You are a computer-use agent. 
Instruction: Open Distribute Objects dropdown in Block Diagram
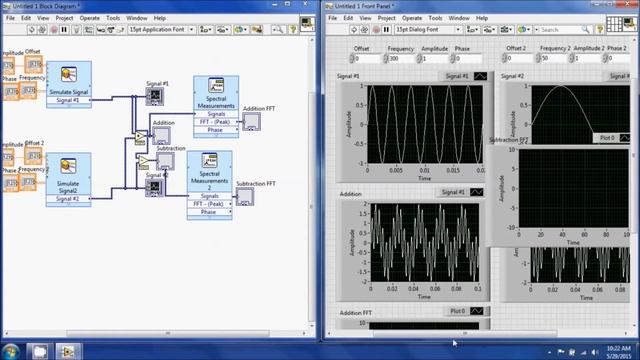(223, 29)
